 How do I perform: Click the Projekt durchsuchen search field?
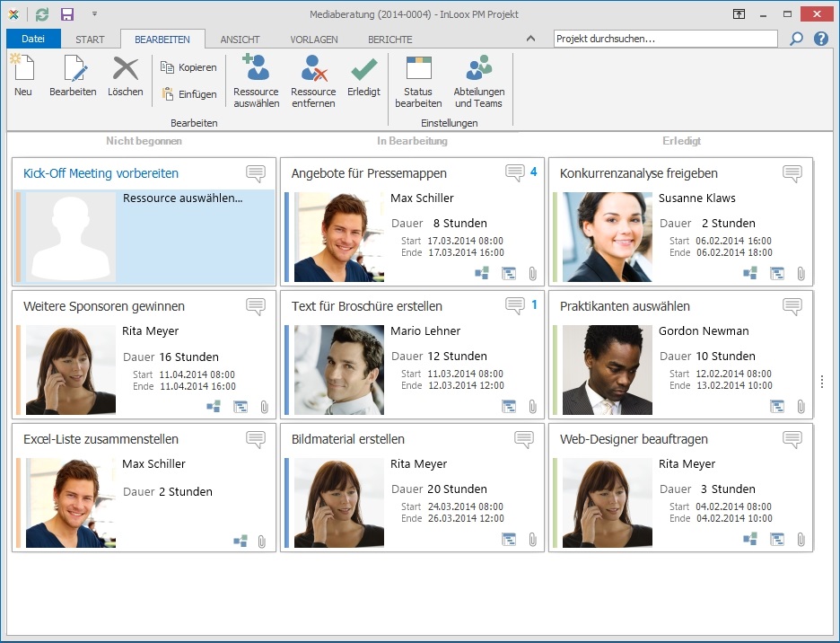click(665, 39)
